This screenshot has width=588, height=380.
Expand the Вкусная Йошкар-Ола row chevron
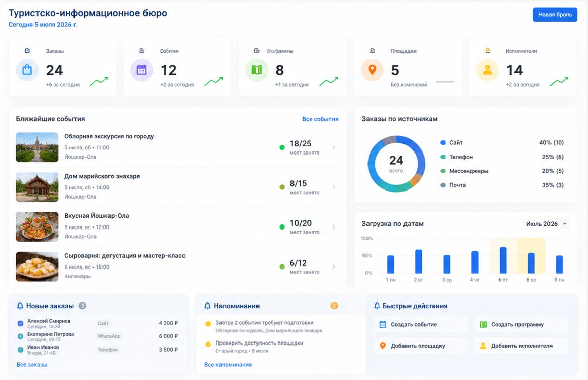[x=334, y=227]
